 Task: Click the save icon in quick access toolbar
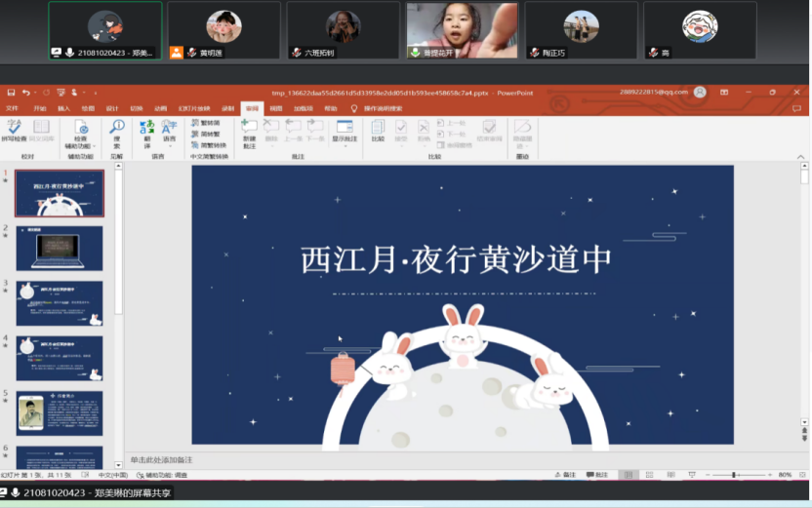(9, 93)
